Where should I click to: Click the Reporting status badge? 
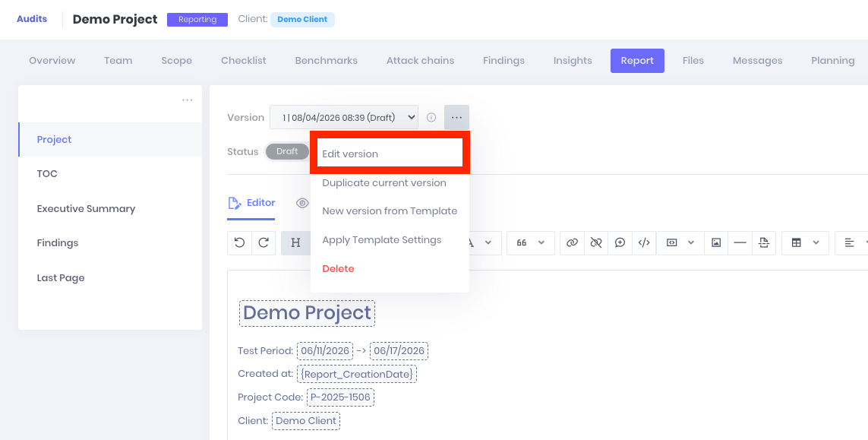(x=197, y=20)
